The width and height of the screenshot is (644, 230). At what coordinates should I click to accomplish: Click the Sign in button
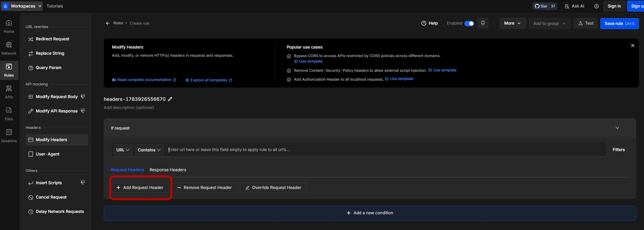[x=614, y=6]
